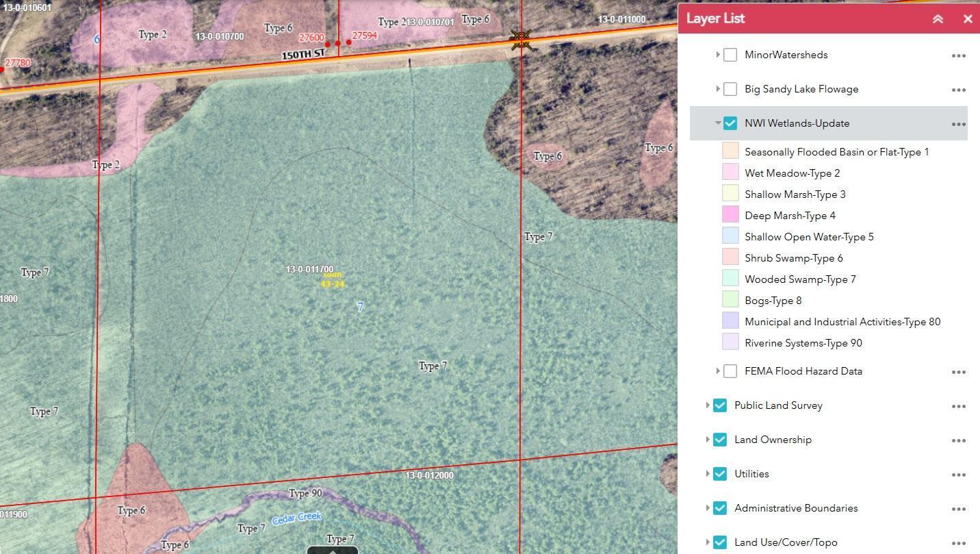Click the Cedar Creek stream label

[296, 518]
